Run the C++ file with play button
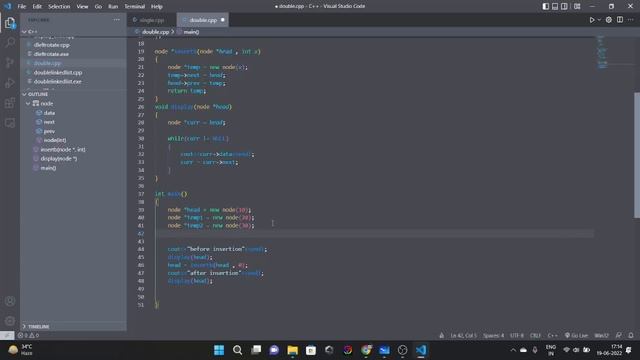640x360 pixels. coord(592,20)
